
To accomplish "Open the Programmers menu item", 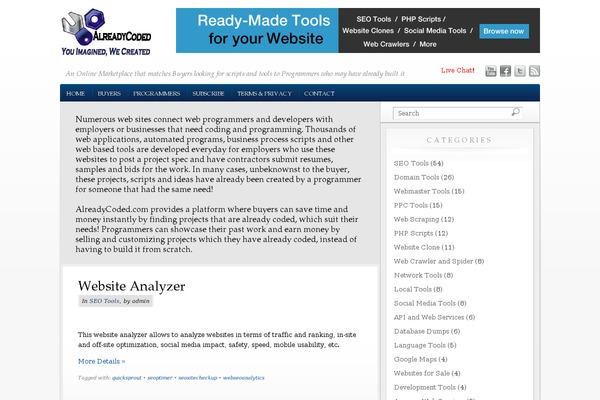I will 157,93.
